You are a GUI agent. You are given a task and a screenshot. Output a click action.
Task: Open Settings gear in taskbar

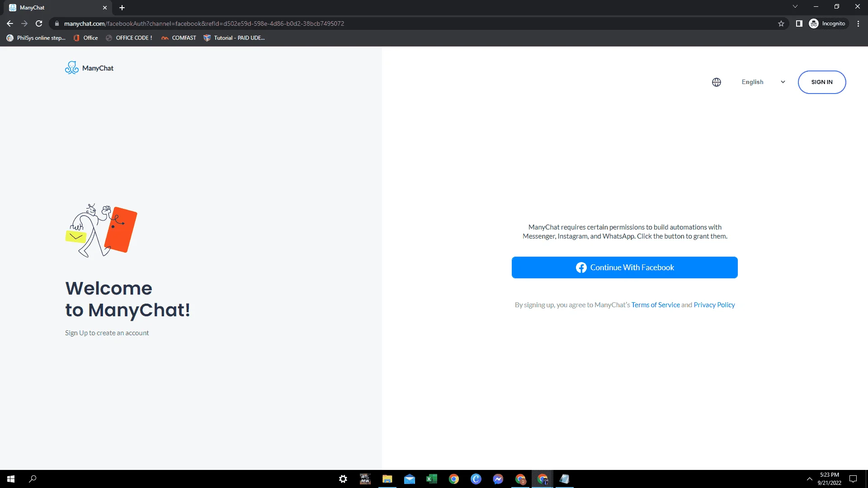click(x=343, y=479)
